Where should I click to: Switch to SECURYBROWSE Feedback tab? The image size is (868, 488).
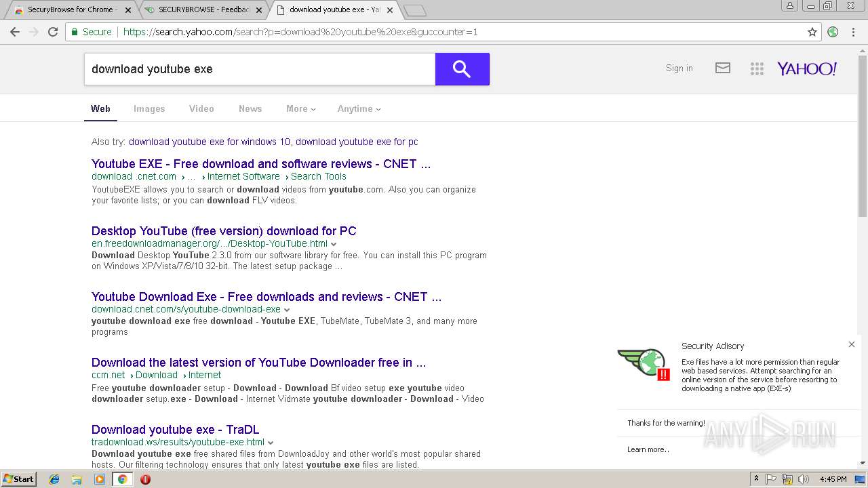(x=204, y=10)
